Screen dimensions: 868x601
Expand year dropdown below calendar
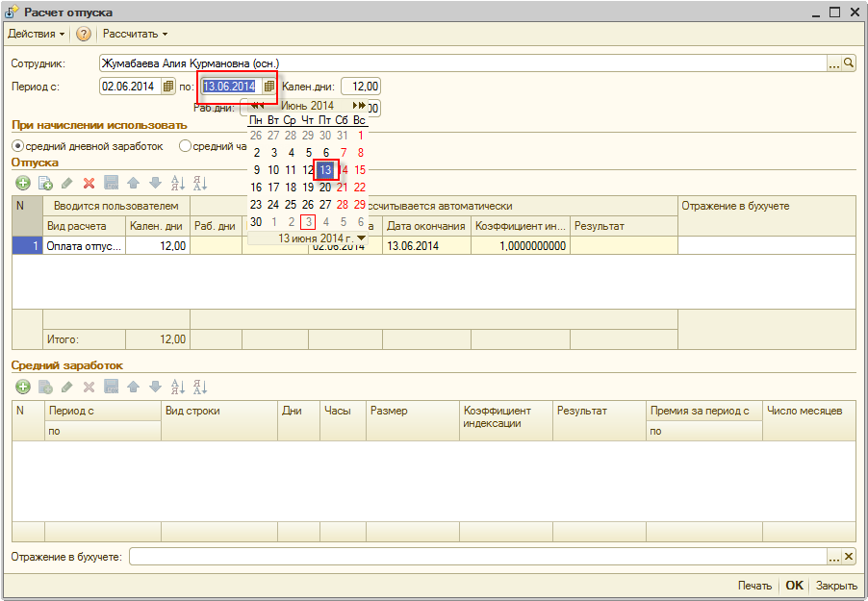361,238
